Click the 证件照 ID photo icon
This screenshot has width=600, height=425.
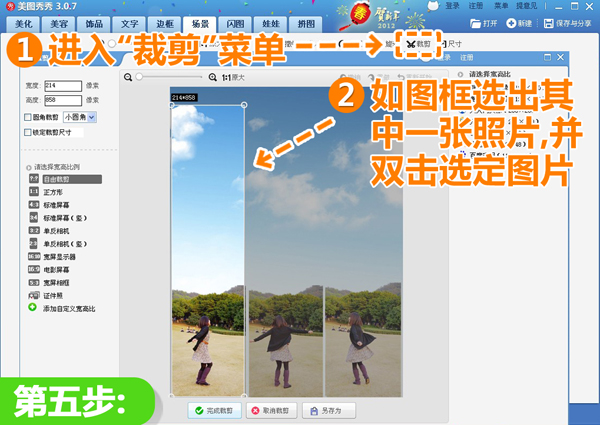click(x=34, y=295)
